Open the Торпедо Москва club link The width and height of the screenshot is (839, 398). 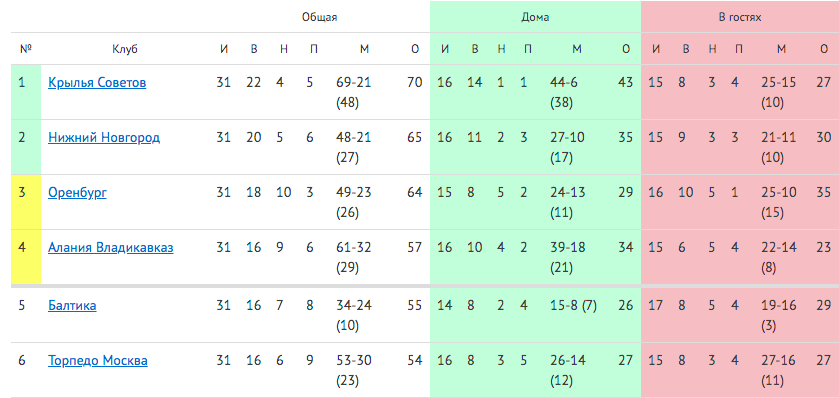[98, 361]
